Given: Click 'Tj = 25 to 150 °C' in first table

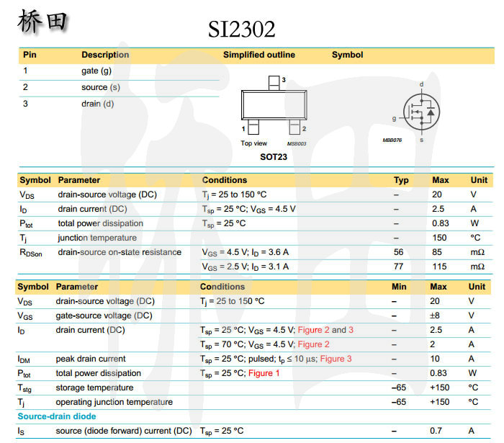Looking at the screenshot, I should 234,194.
